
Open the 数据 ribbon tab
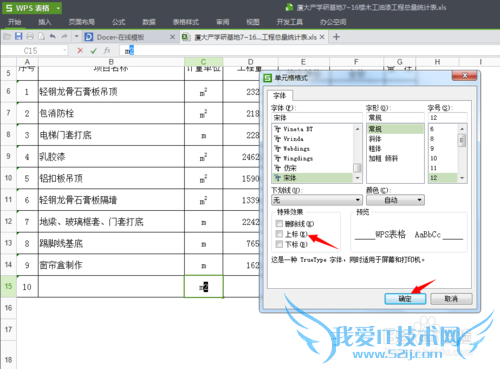[x=149, y=22]
